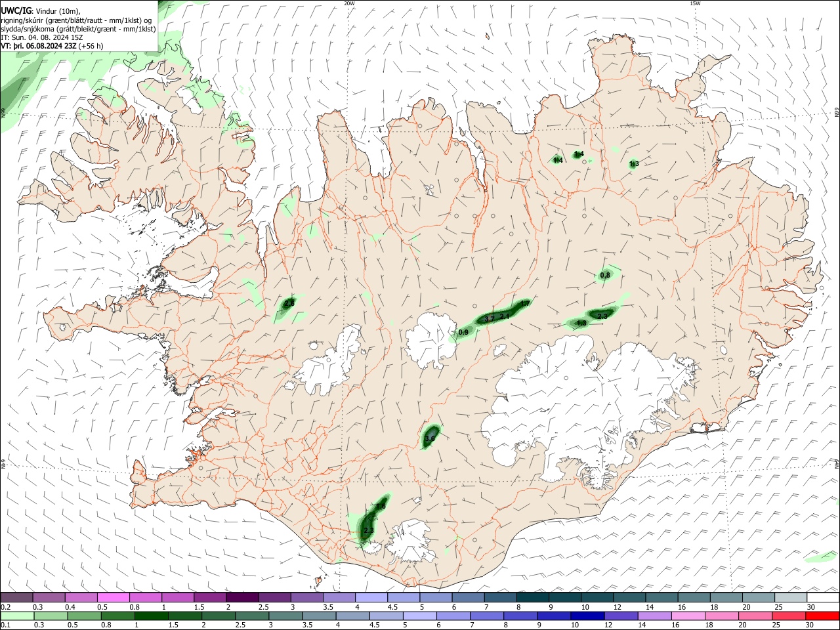Click the 1.6 precipitation value
Screen dimensions: 840x630
(381, 506)
